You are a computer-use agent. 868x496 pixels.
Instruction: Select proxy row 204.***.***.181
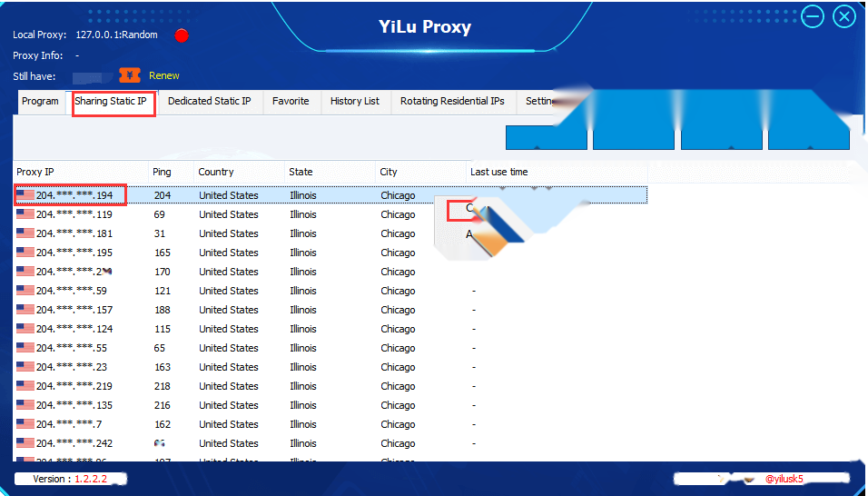click(x=330, y=233)
